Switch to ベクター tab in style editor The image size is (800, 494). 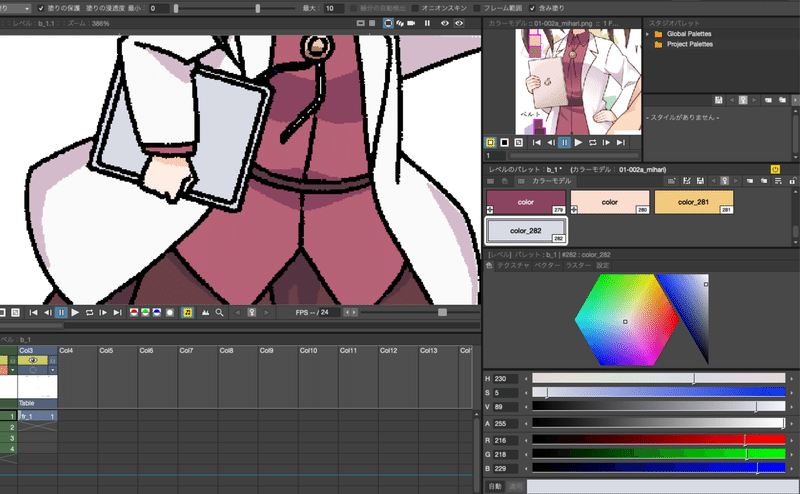547,265
